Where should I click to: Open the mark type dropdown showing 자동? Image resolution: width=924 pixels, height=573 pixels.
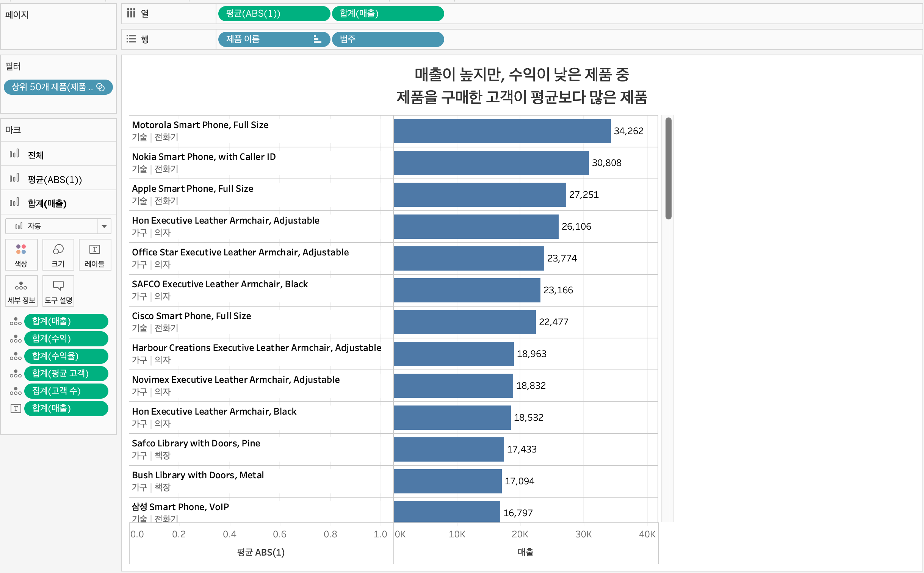[x=58, y=226]
